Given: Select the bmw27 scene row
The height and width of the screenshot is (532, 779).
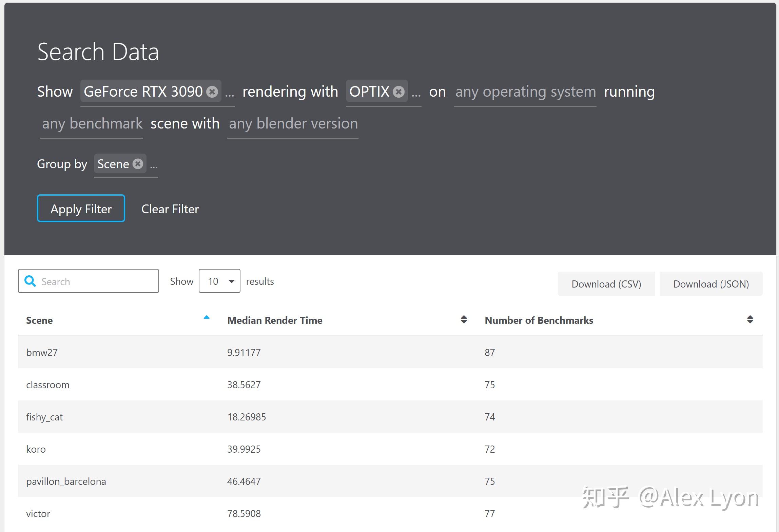Looking at the screenshot, I should (390, 352).
